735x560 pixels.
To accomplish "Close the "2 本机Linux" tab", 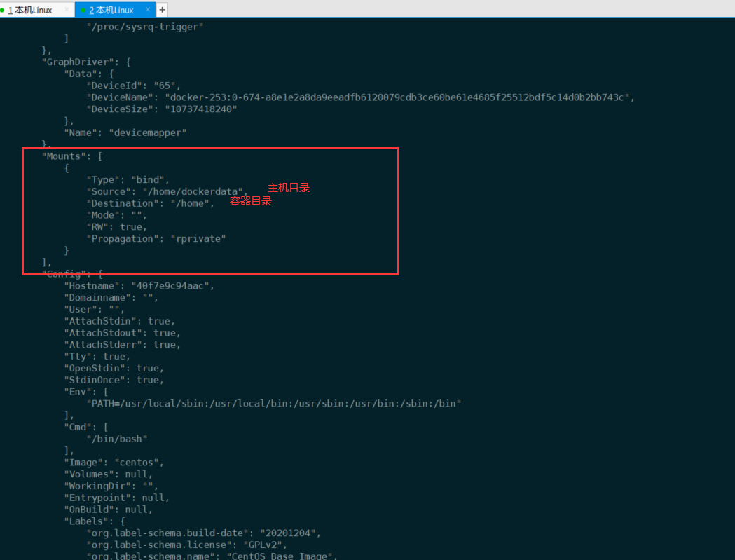I will [x=148, y=9].
